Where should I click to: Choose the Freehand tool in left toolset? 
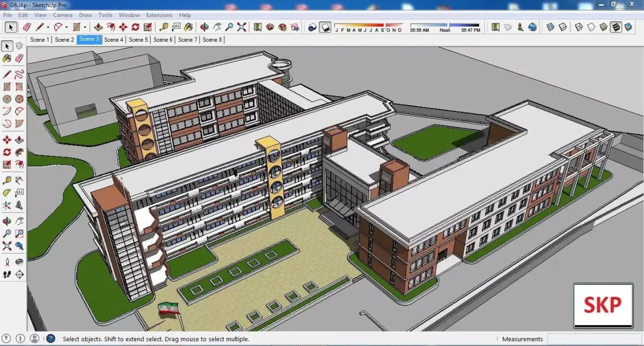point(19,74)
